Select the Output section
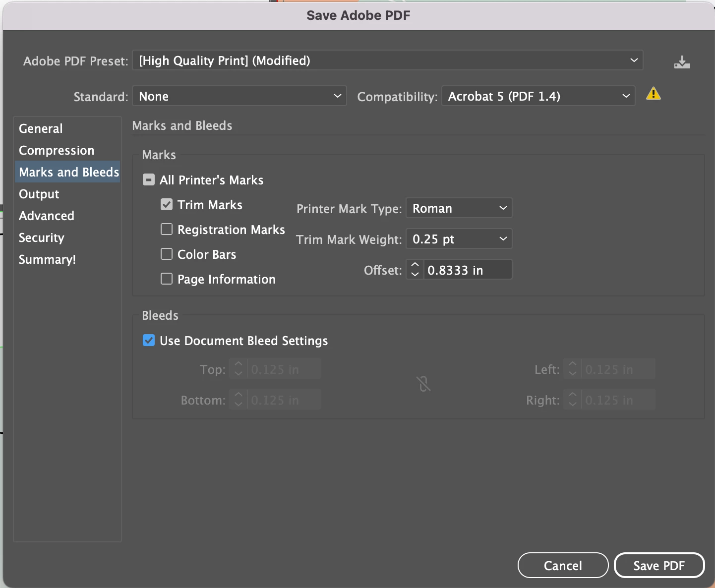 [67, 194]
